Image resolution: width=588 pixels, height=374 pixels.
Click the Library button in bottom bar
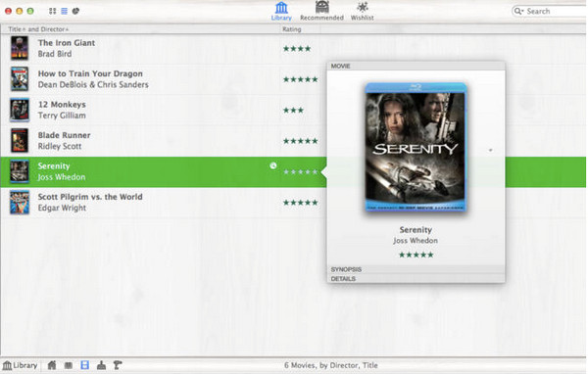21,365
